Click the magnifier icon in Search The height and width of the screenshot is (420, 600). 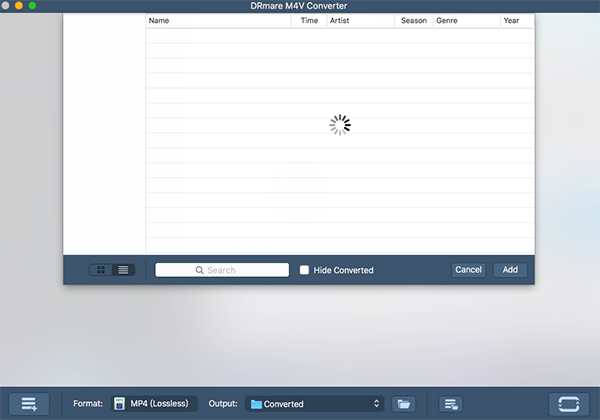point(199,270)
